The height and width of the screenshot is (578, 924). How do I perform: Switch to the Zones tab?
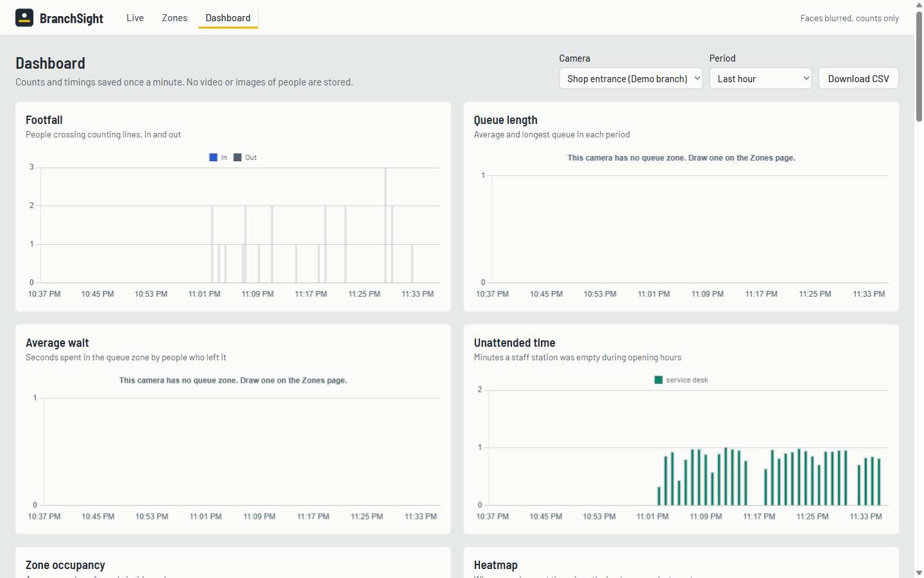[x=175, y=18]
